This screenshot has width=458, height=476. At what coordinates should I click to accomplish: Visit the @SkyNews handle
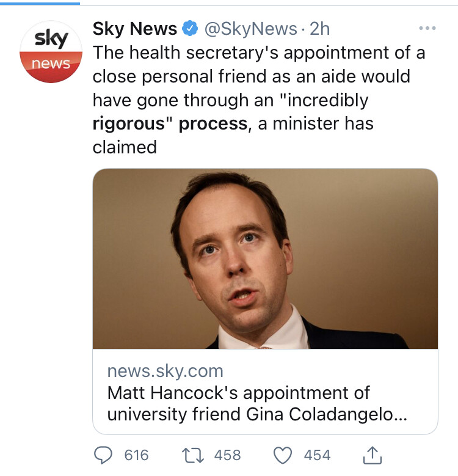pos(251,29)
